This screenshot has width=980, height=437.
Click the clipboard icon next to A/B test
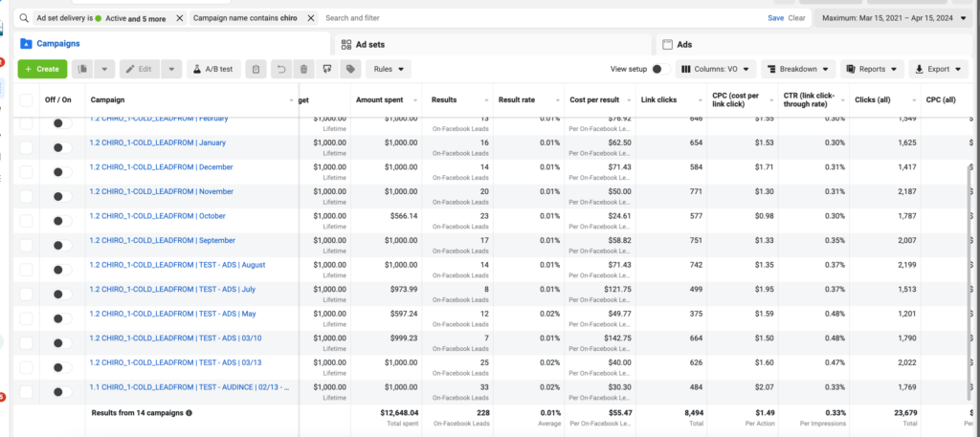[256, 69]
